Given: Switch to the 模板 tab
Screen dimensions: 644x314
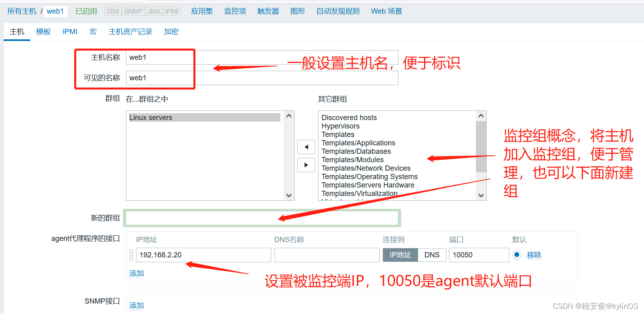Looking at the screenshot, I should click(x=43, y=32).
